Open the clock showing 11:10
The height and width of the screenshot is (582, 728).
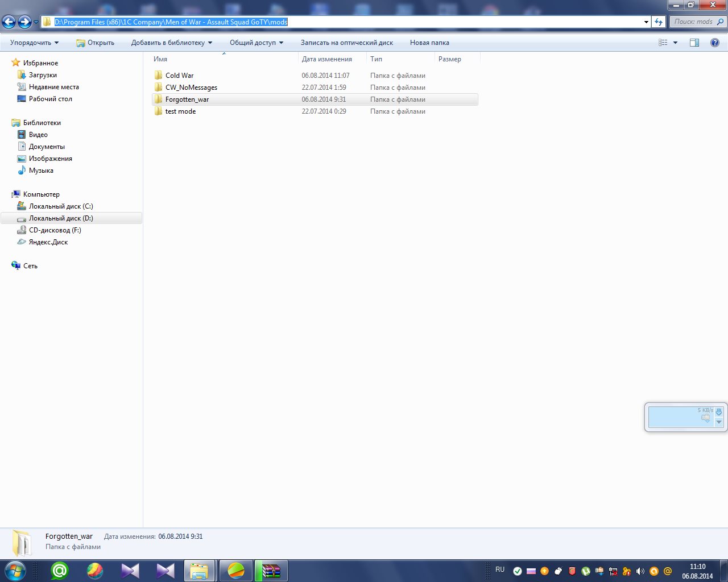pos(697,567)
